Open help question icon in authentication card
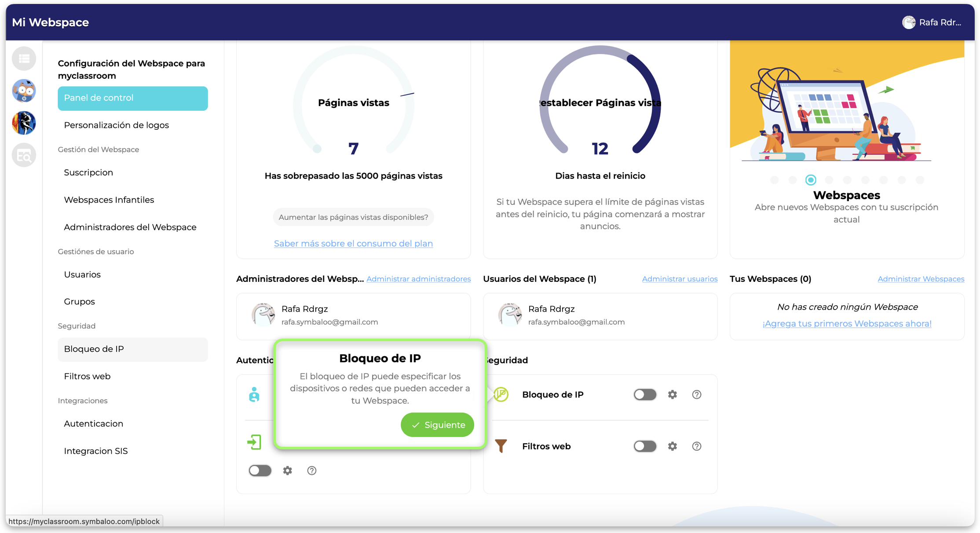Image resolution: width=980 pixels, height=533 pixels. point(312,471)
